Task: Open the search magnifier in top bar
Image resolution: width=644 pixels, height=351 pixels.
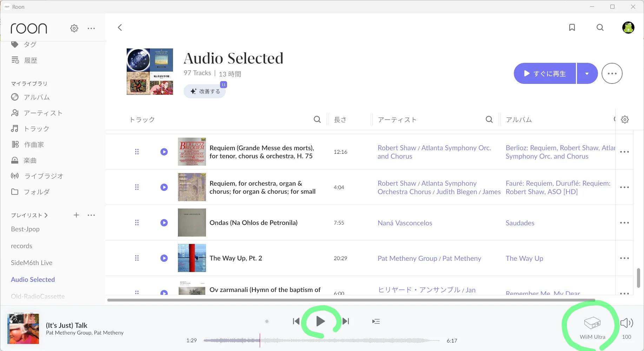Action: pos(600,27)
